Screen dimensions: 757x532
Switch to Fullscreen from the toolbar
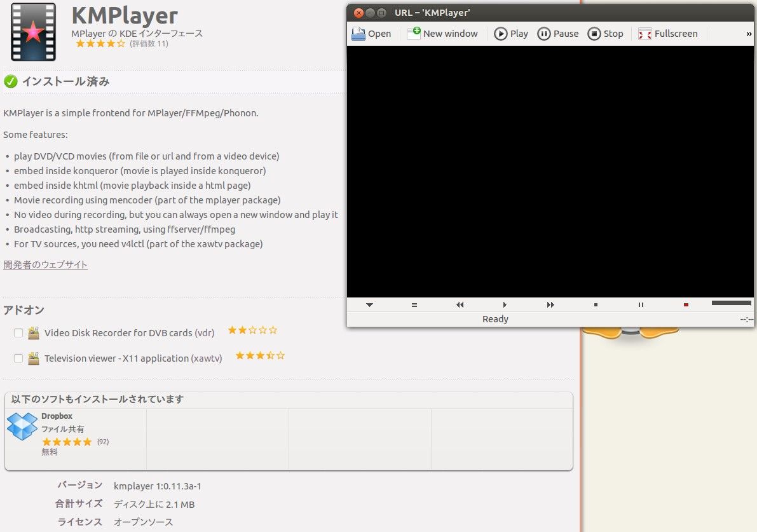[x=668, y=34]
